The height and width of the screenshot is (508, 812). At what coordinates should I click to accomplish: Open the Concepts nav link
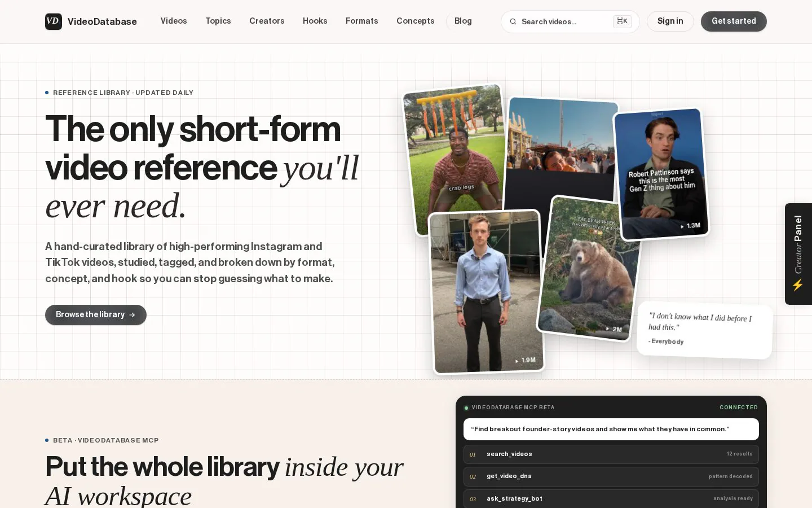[x=416, y=21]
